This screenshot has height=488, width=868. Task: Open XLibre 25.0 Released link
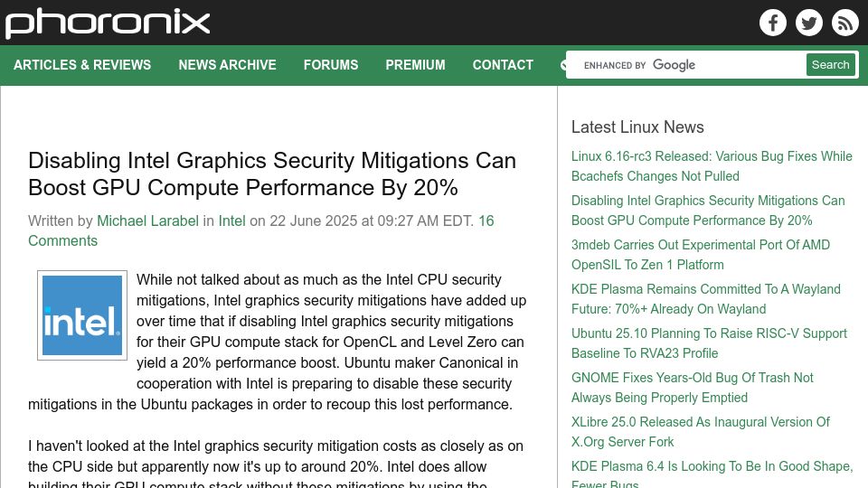(700, 432)
